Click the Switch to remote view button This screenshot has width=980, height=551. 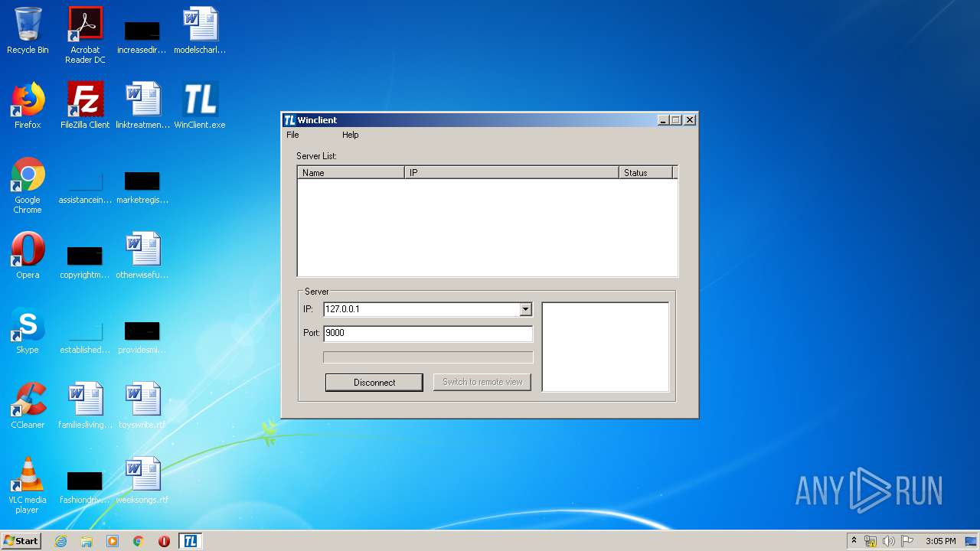[x=482, y=382]
